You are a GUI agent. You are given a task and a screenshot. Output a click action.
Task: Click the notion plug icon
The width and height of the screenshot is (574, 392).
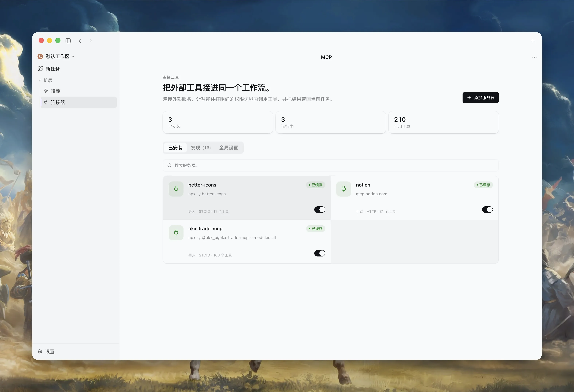(x=344, y=189)
